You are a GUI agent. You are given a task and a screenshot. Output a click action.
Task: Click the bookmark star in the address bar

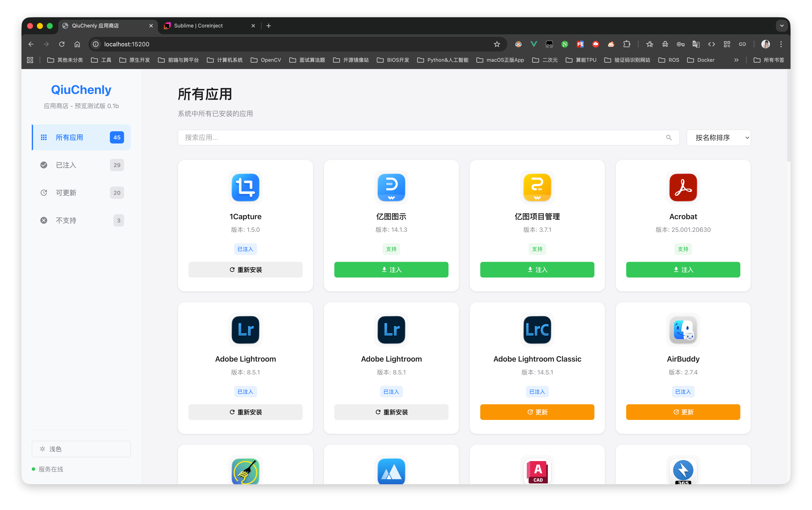click(x=497, y=44)
